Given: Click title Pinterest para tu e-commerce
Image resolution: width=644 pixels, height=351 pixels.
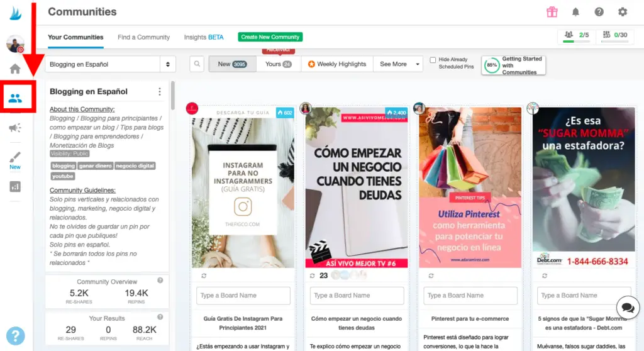Looking at the screenshot, I should pos(470,318).
